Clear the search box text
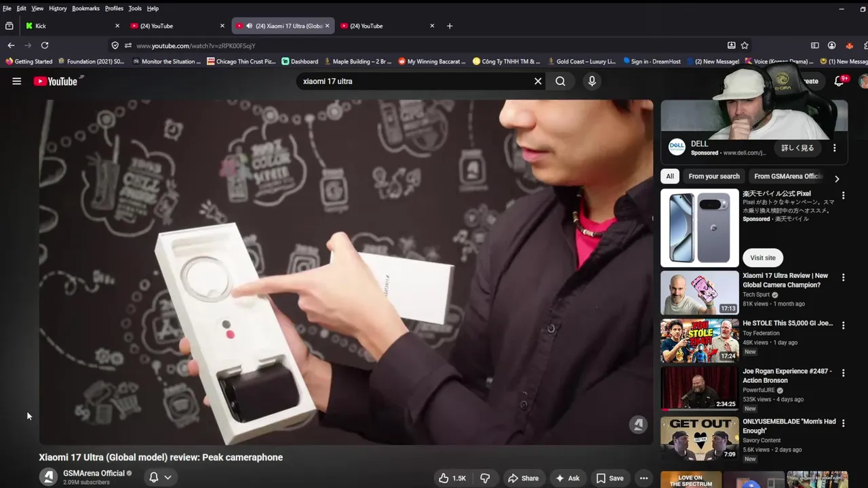This screenshot has width=868, height=488. (x=538, y=81)
